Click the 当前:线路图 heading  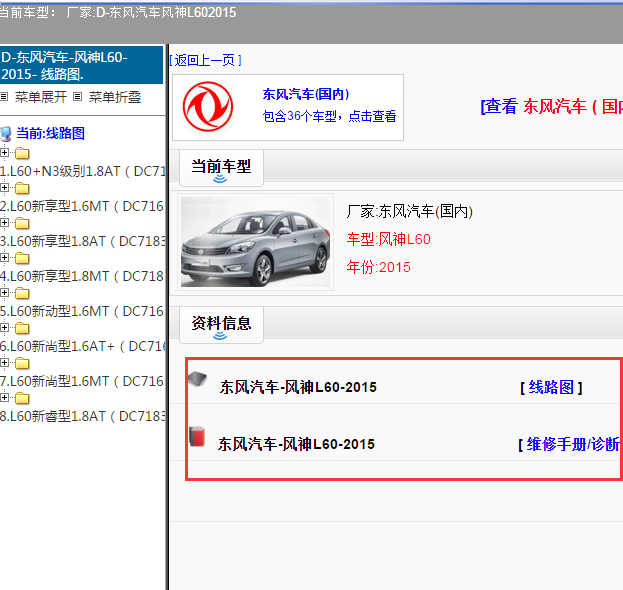point(50,133)
